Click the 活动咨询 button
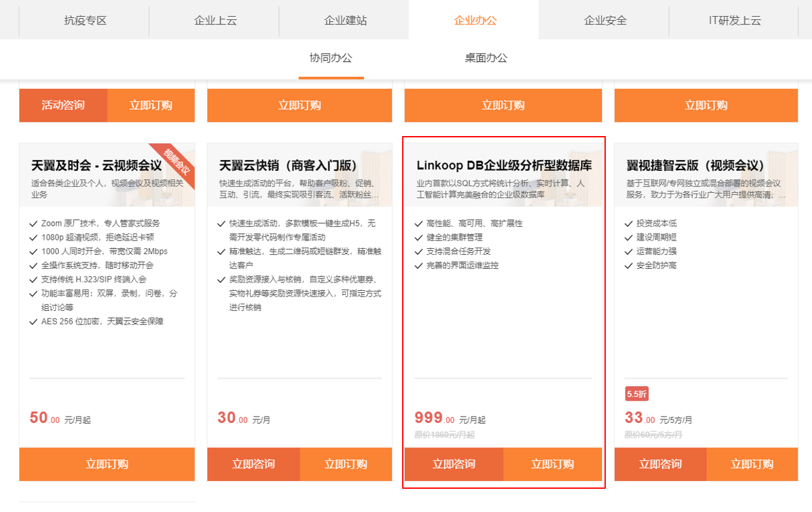Screen dimensions: 812x512 (63, 105)
